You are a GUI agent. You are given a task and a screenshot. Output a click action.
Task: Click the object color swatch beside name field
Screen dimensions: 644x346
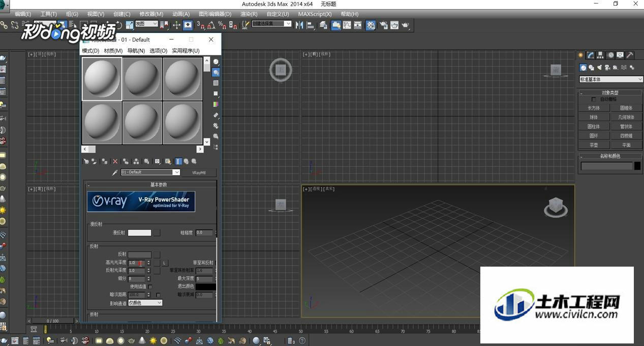click(x=637, y=166)
